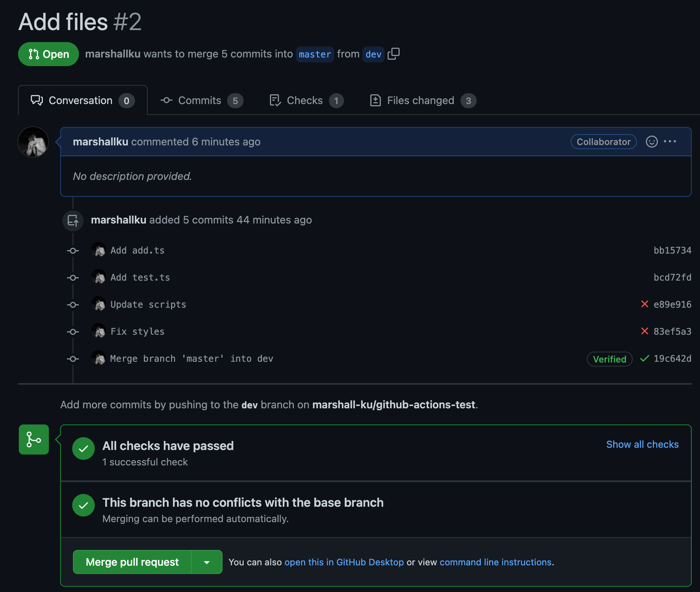
Task: Copy the dev branch name
Action: pyautogui.click(x=394, y=54)
